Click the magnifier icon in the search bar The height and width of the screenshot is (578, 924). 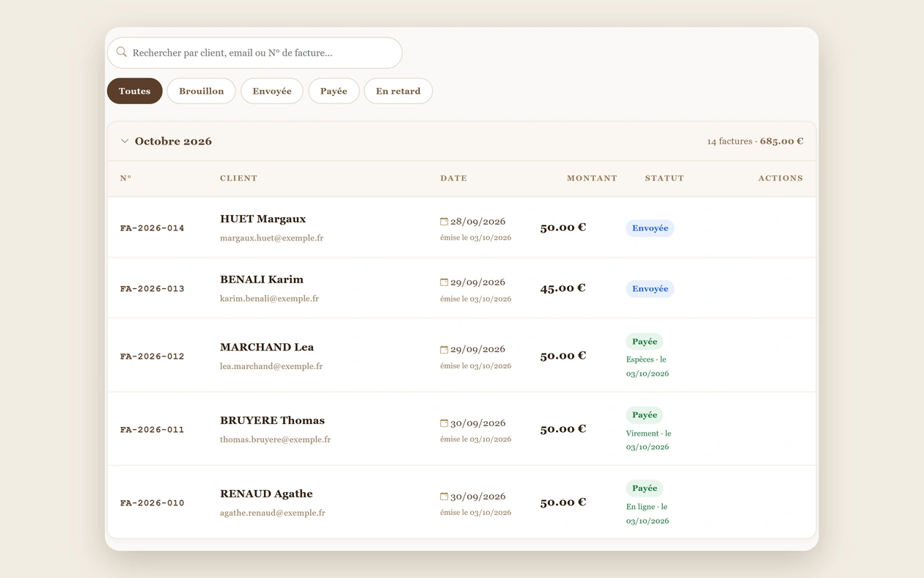coord(122,52)
